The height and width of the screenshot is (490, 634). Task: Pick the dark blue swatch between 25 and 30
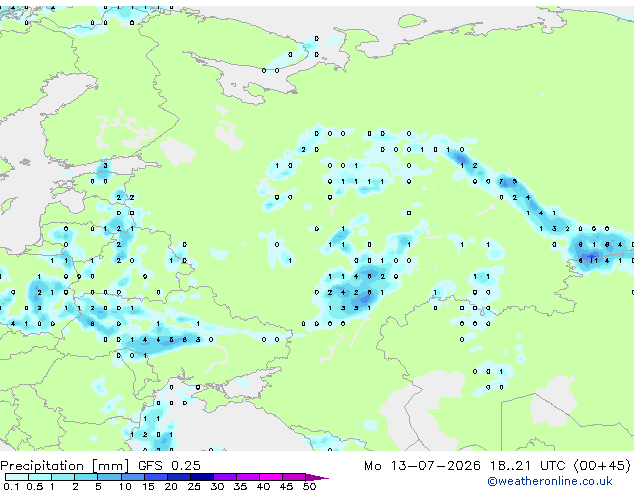[x=202, y=477]
